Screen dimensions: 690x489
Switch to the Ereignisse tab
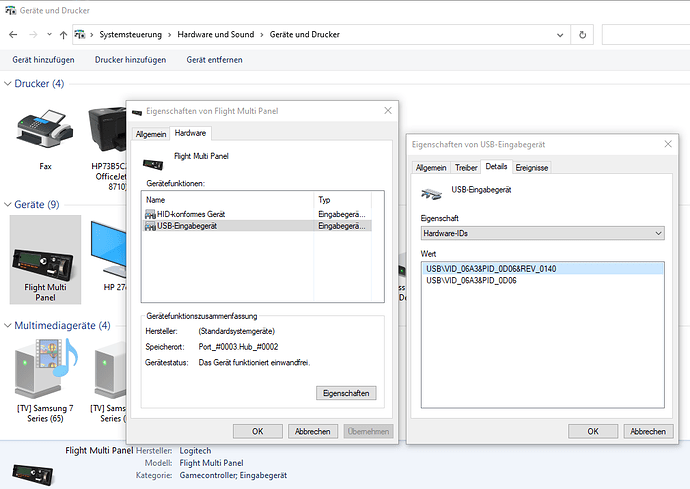tap(531, 167)
